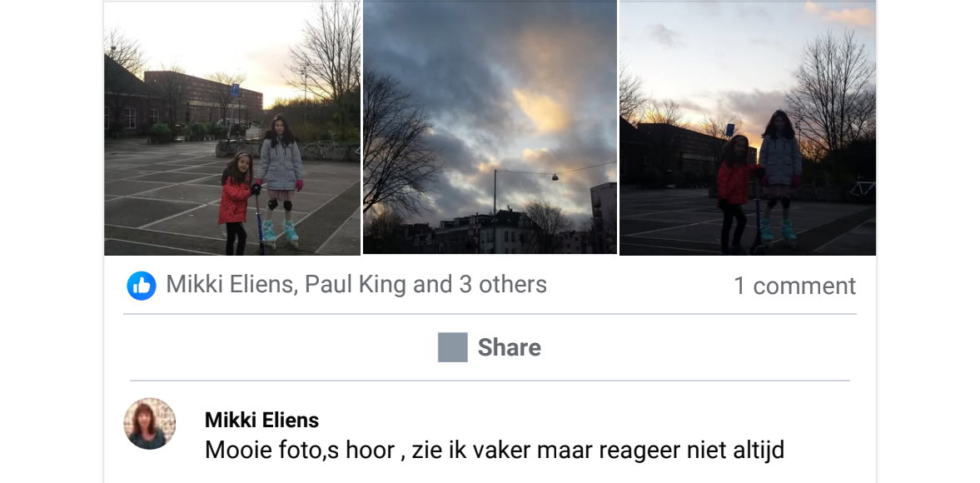Viewport: 980px width, 483px height.
Task: Click the girl in red coat, left photo
Action: click(x=234, y=203)
